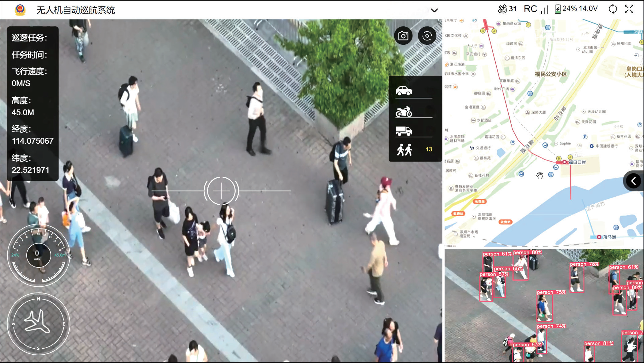Click the battery 24% 14.0V indicator
The width and height of the screenshot is (644, 363).
click(576, 9)
